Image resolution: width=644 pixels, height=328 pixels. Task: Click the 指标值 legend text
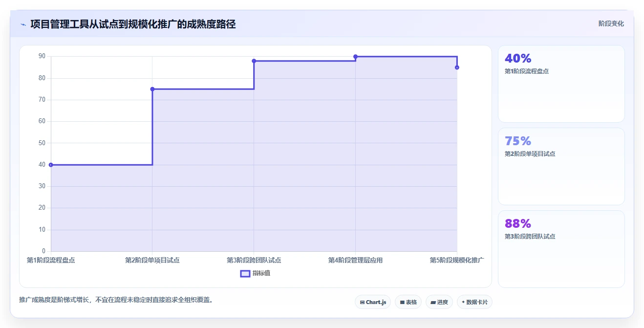[261, 273]
